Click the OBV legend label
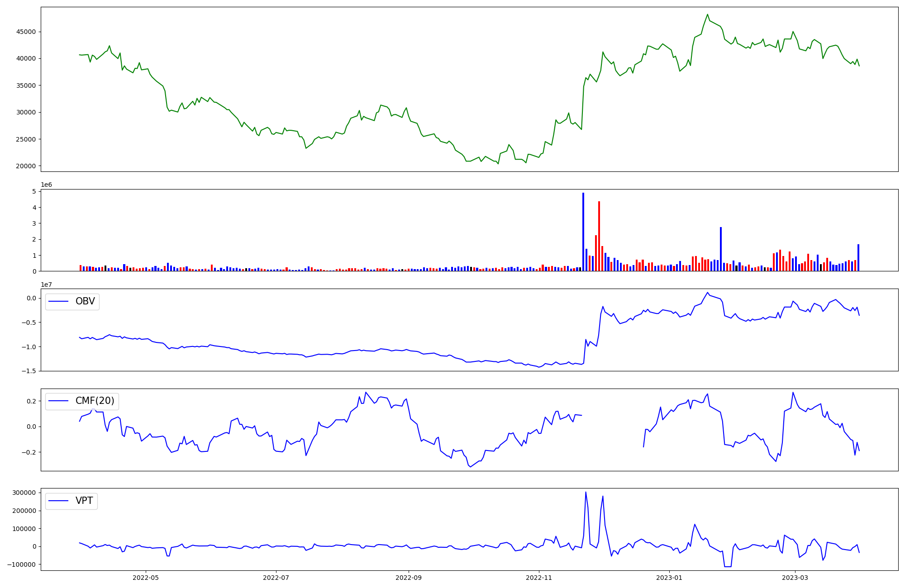Viewport: 905px width, 588px height. tap(85, 302)
